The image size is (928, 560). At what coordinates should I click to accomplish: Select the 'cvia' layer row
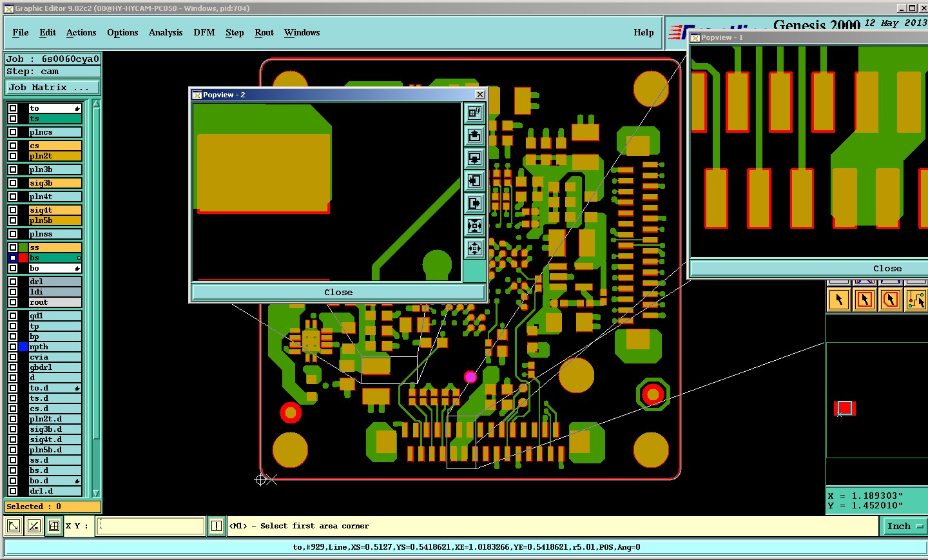(x=55, y=357)
